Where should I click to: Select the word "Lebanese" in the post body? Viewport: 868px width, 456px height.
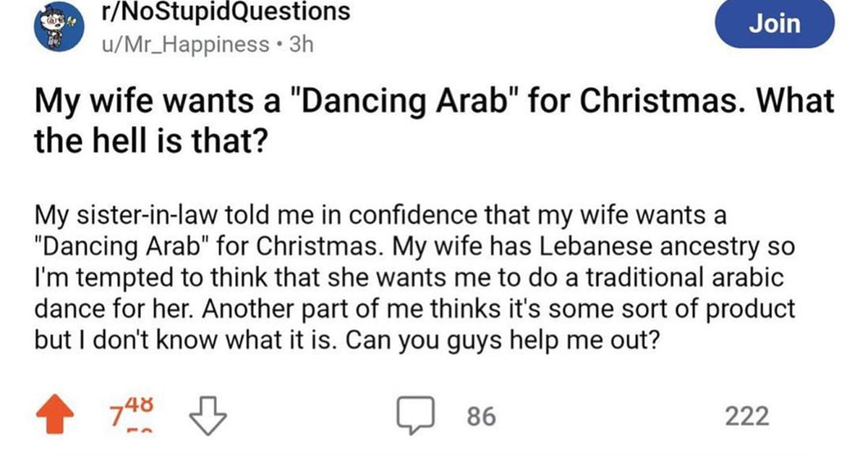coord(636,246)
